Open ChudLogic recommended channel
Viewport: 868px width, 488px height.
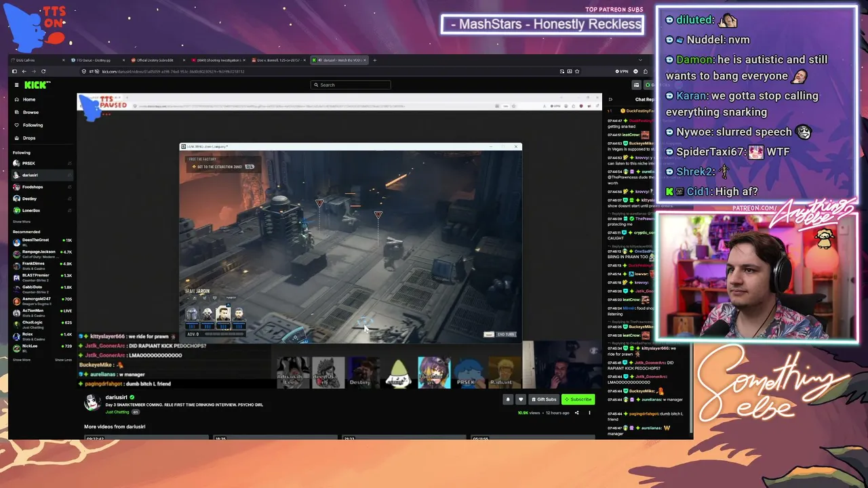click(x=42, y=324)
